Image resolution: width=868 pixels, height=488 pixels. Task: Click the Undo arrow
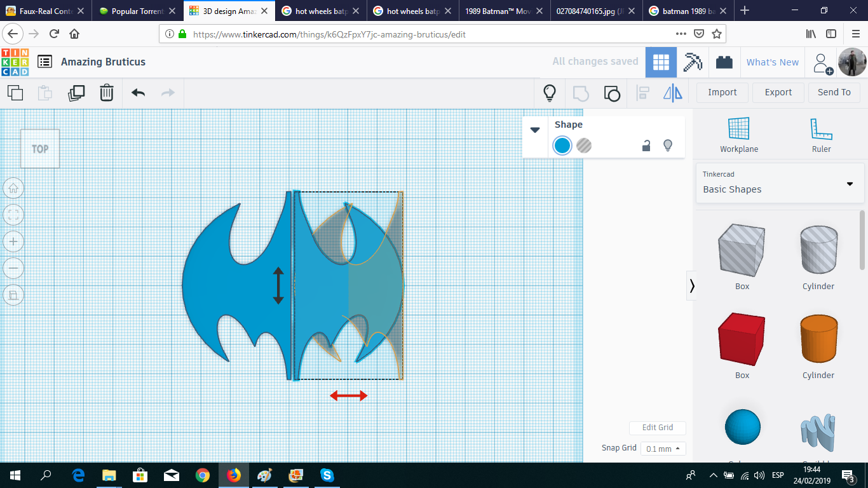pos(137,93)
